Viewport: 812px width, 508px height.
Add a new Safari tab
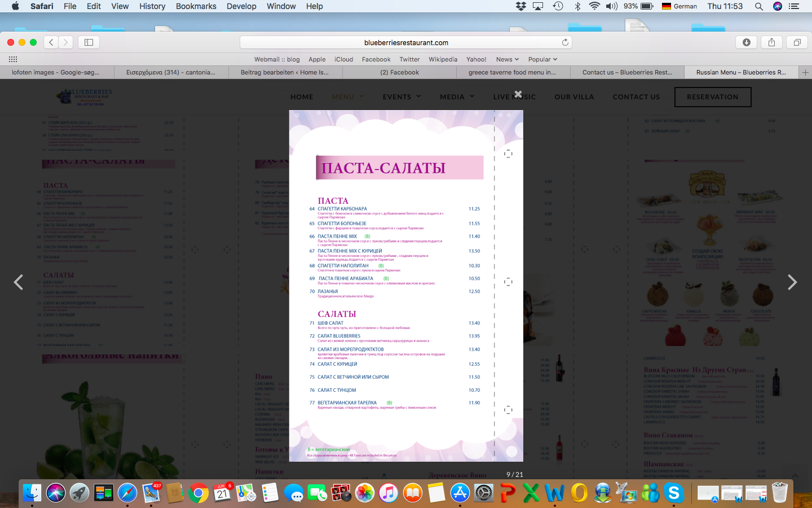coord(805,72)
